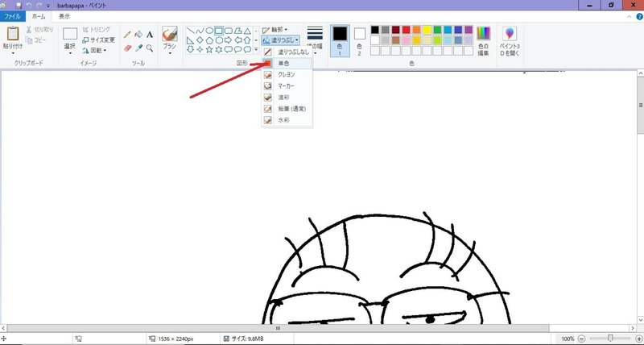Open the 選択 selection dropdown arrow

coord(70,53)
